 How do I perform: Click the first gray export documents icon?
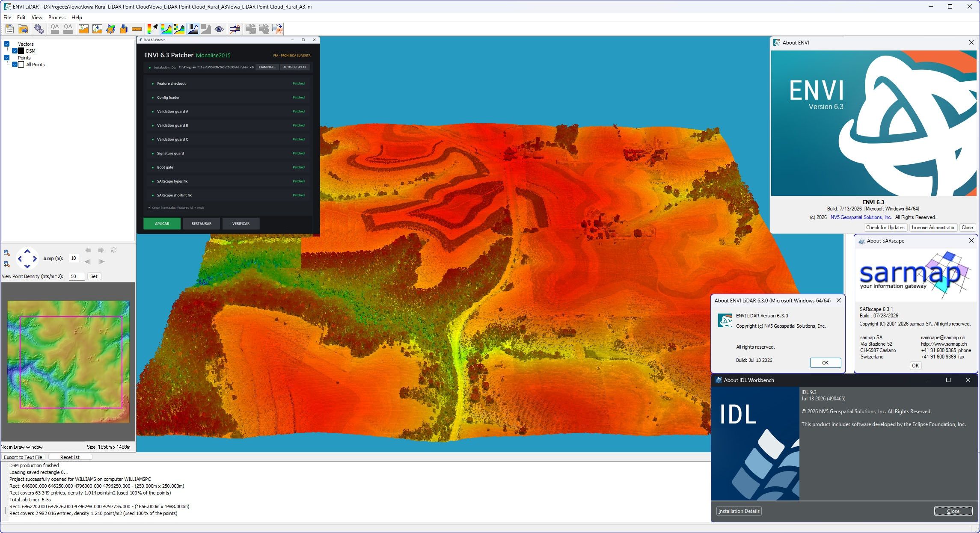pyautogui.click(x=251, y=29)
